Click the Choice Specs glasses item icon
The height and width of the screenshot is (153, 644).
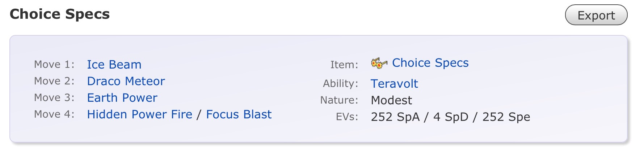(x=379, y=63)
